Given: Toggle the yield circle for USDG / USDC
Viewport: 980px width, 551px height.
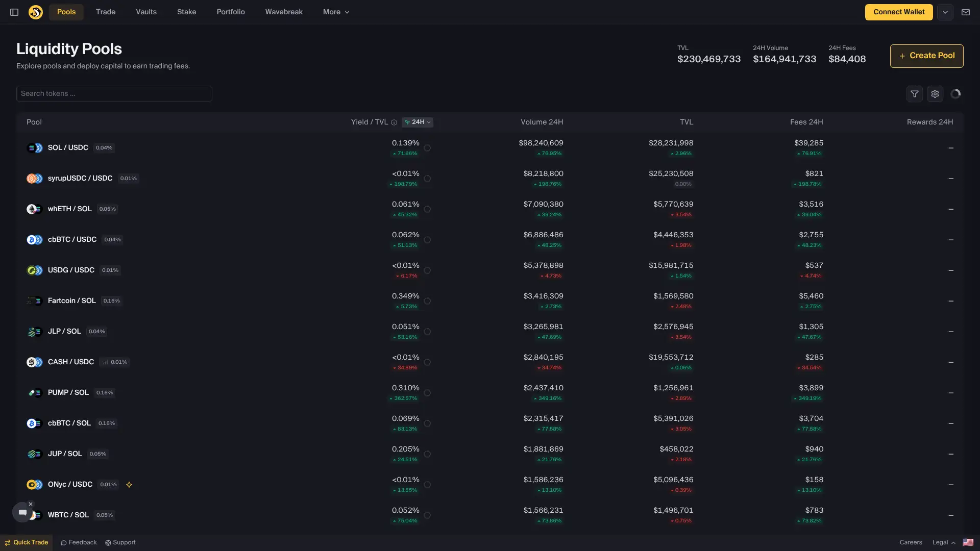Looking at the screenshot, I should (427, 270).
